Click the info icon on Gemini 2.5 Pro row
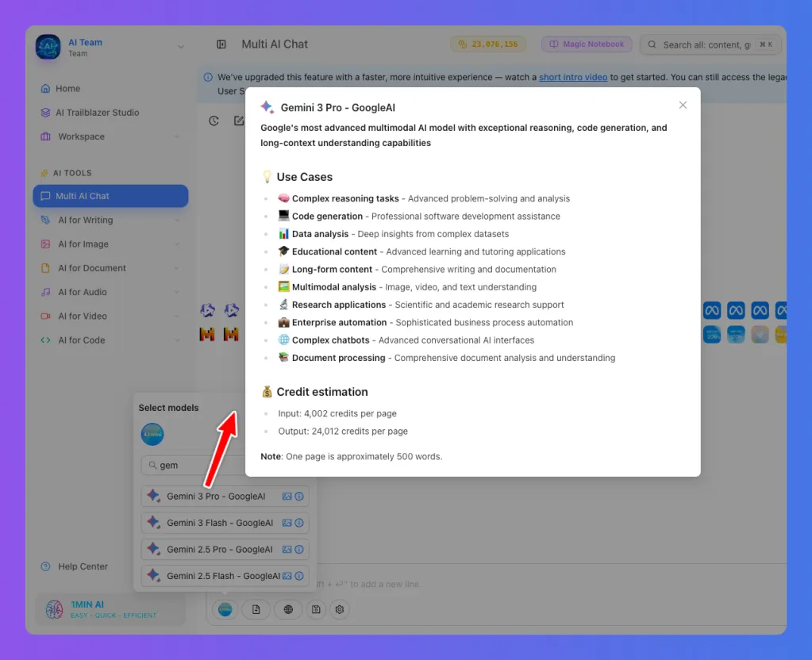The height and width of the screenshot is (660, 812). coord(299,549)
